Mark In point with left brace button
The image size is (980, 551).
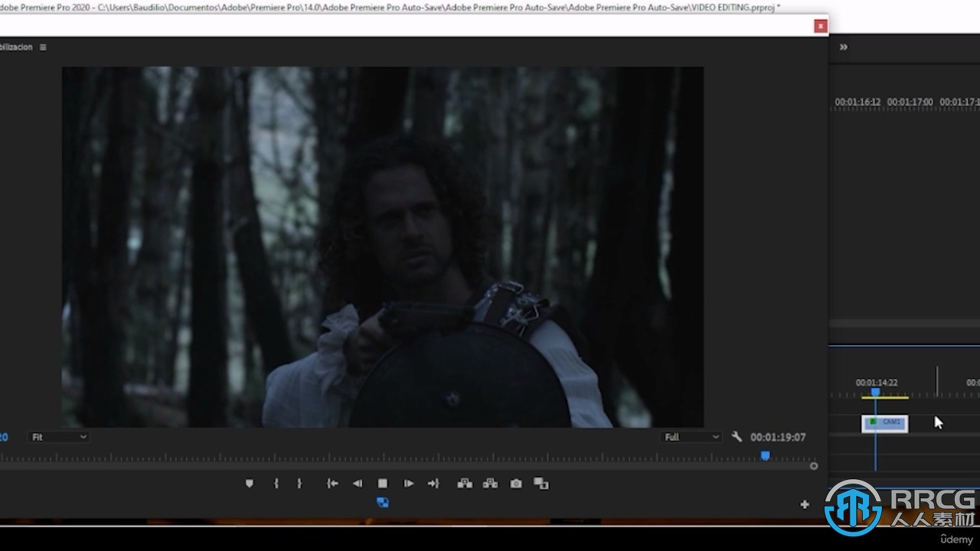276,484
